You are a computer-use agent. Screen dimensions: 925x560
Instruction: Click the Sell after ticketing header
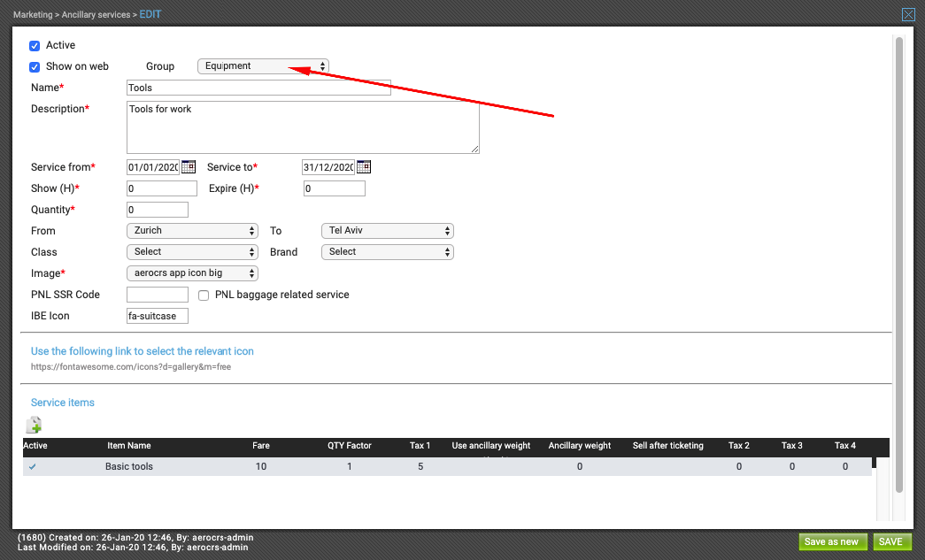coord(667,446)
